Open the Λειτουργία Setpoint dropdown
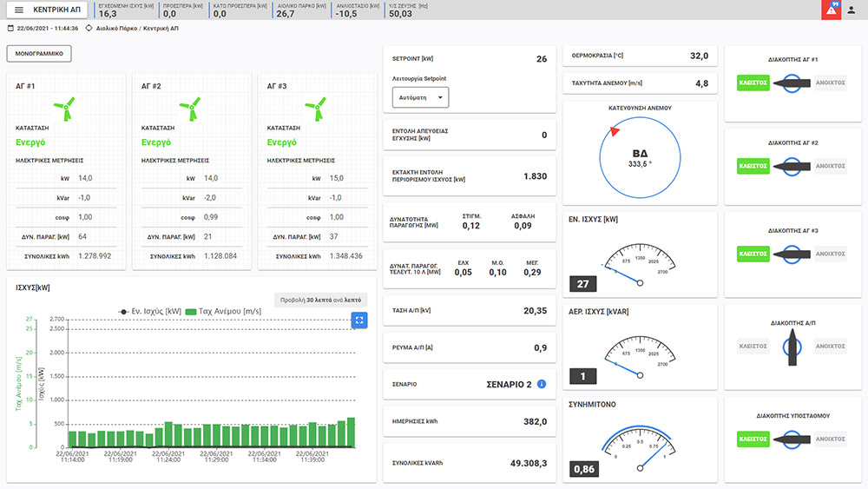 tap(420, 98)
